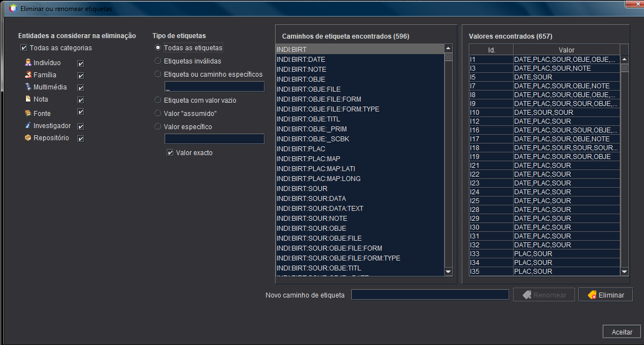The width and height of the screenshot is (644, 345).
Task: Uncheck Todas as categorias checkbox
Action: (x=24, y=48)
